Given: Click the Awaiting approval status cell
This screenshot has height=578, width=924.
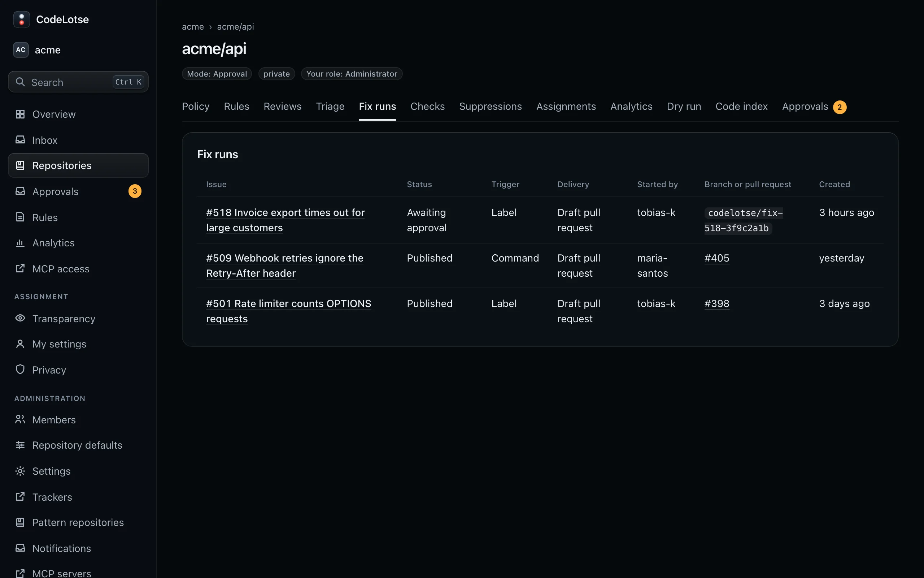Looking at the screenshot, I should pyautogui.click(x=427, y=220).
